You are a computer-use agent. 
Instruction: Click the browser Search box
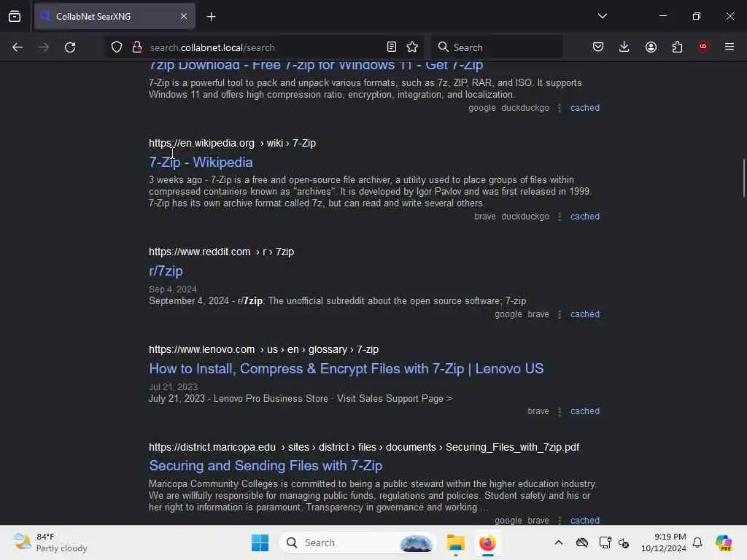498,47
